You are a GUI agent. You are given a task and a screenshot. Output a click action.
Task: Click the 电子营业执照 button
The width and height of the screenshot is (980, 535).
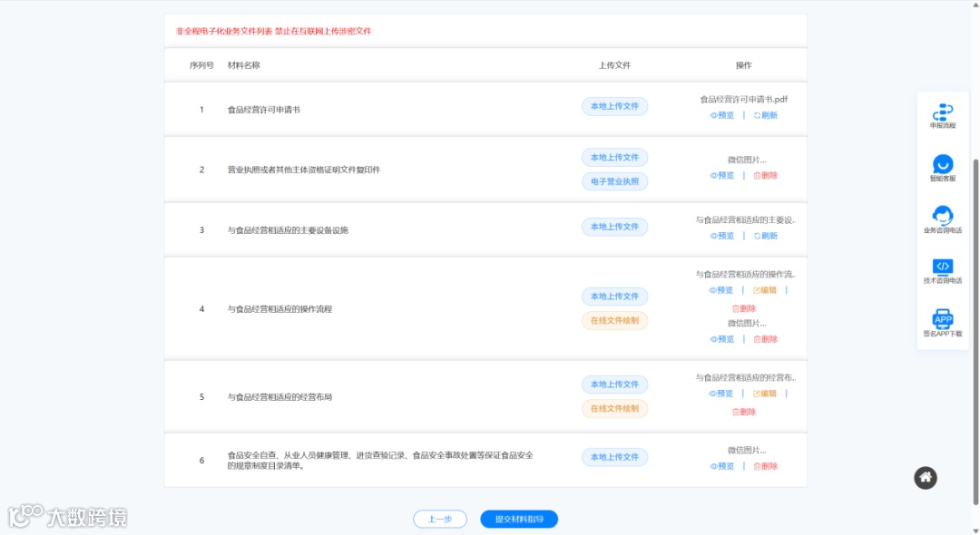(614, 181)
